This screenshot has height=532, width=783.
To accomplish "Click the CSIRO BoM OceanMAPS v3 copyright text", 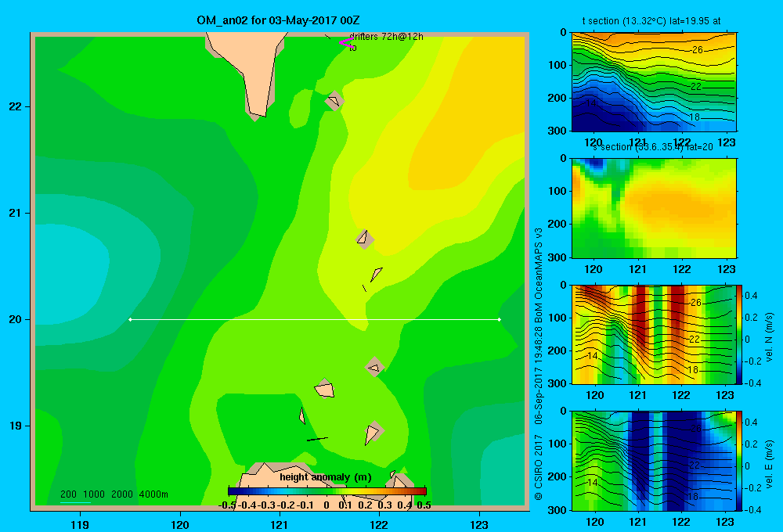I will (x=539, y=365).
